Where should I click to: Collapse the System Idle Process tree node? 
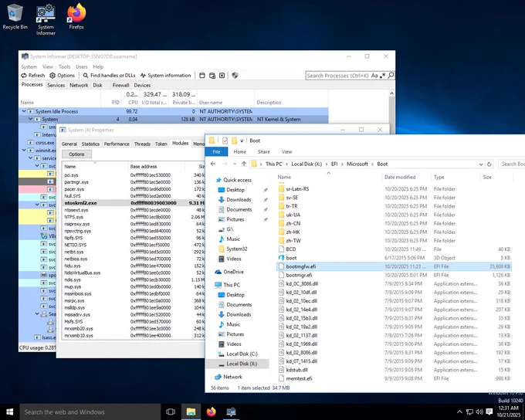coord(24,111)
